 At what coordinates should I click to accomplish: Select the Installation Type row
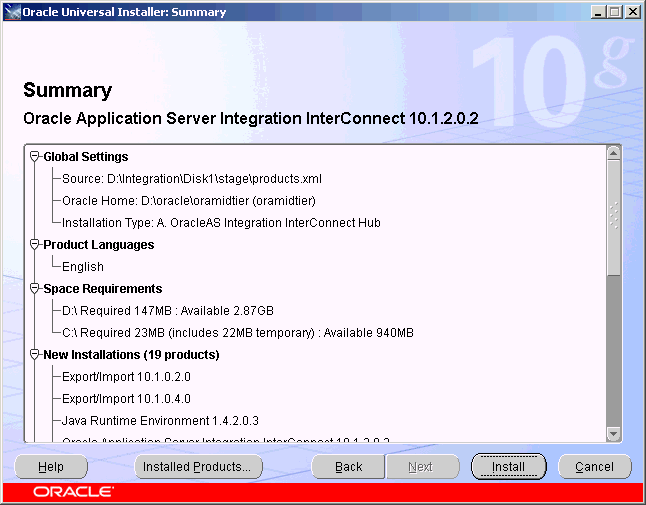(221, 223)
